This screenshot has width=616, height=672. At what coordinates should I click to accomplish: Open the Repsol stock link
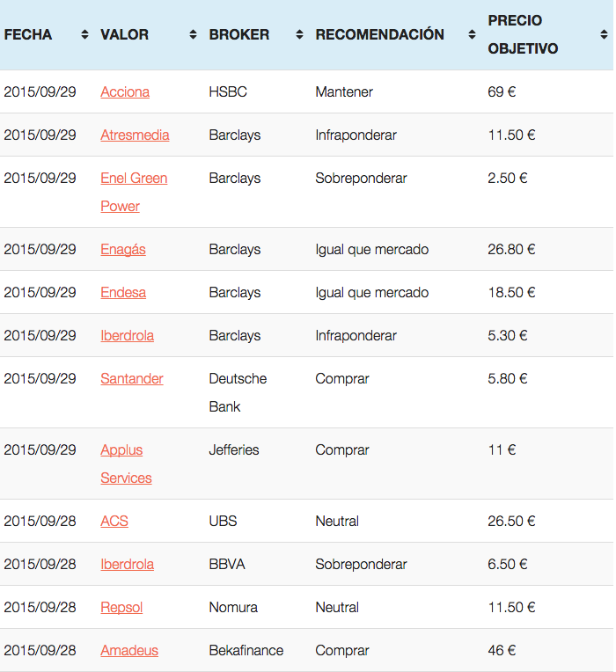coord(121,607)
